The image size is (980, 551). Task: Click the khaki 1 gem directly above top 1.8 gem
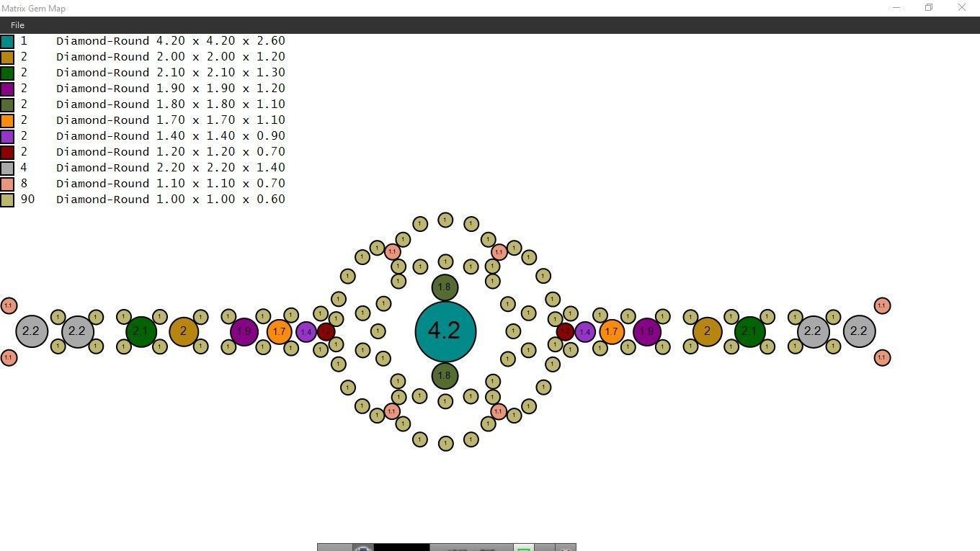coord(445,261)
